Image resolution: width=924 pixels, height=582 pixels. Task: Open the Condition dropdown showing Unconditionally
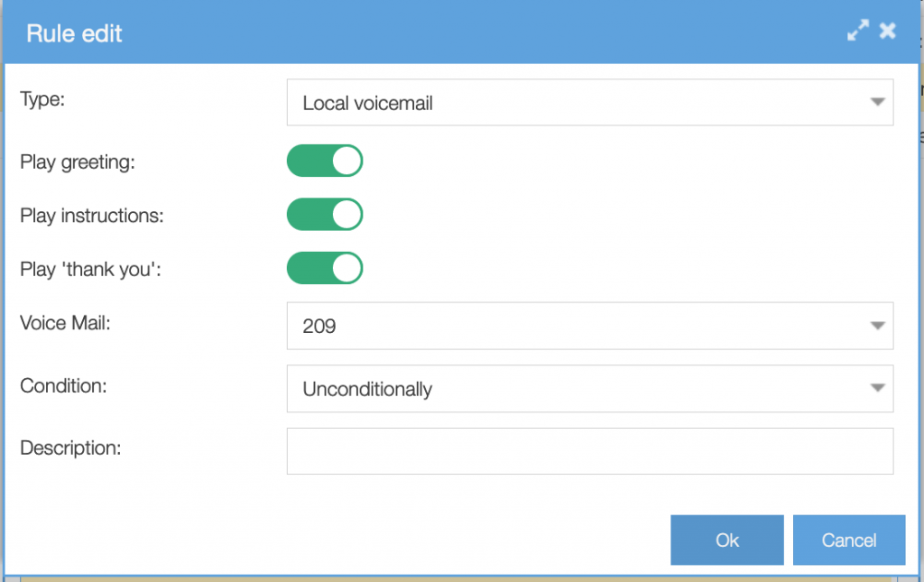point(589,388)
